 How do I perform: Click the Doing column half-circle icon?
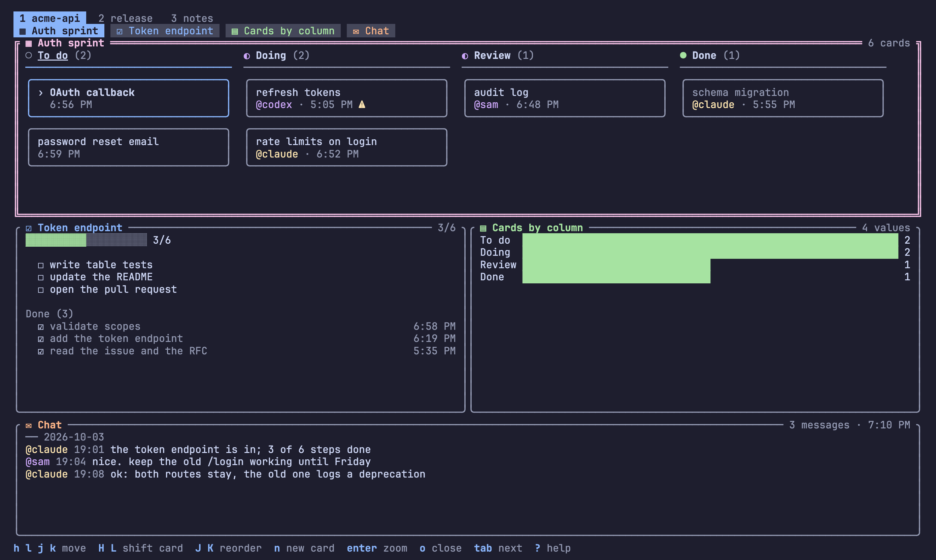pyautogui.click(x=247, y=56)
